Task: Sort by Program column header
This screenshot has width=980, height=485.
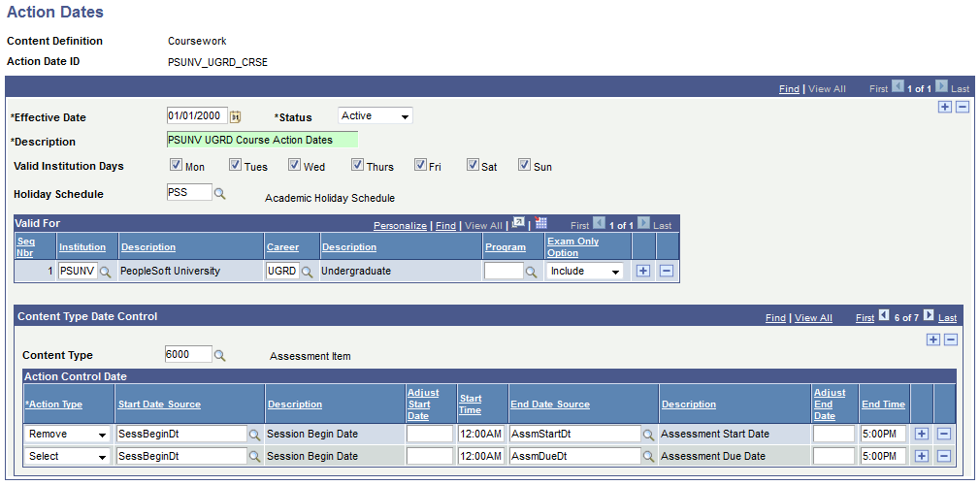Action: point(505,247)
